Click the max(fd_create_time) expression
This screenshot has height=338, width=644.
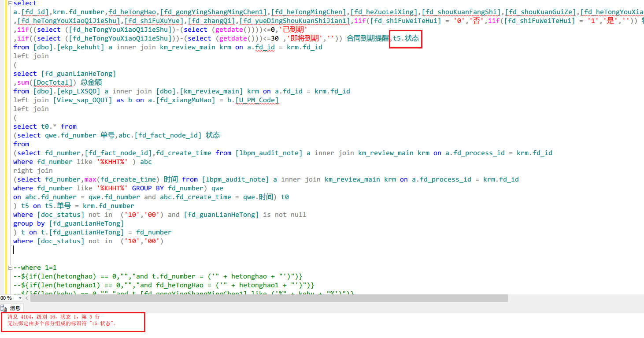(121, 179)
